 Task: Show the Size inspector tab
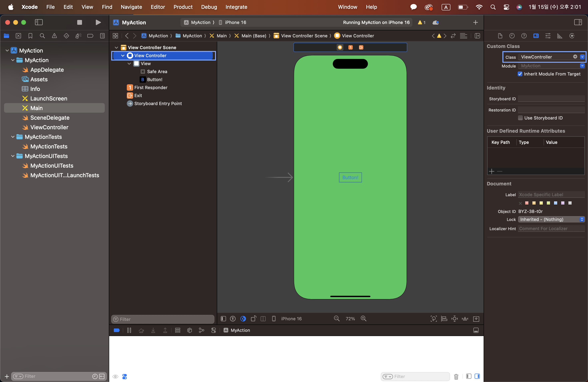pos(560,36)
